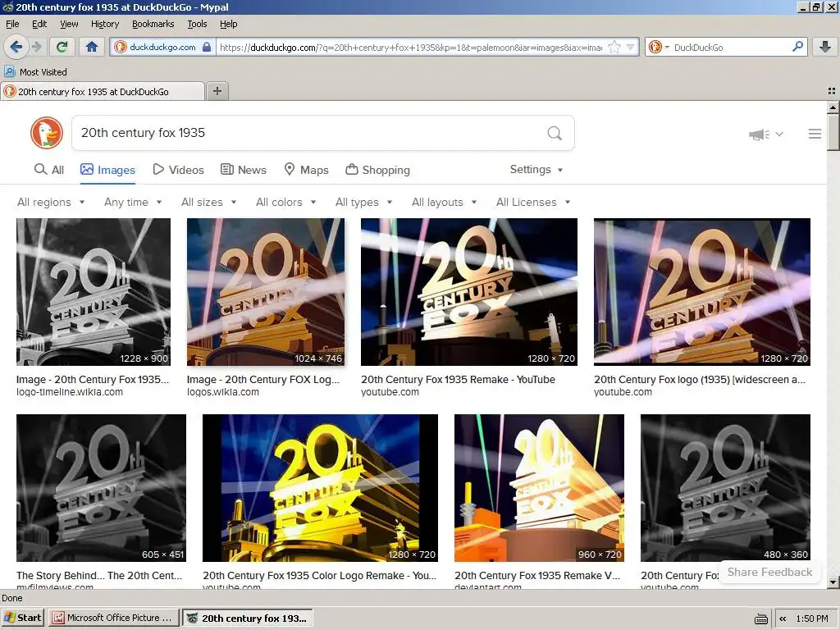Click the browser Back arrow button
Viewport: 840px width, 630px height.
tap(16, 47)
